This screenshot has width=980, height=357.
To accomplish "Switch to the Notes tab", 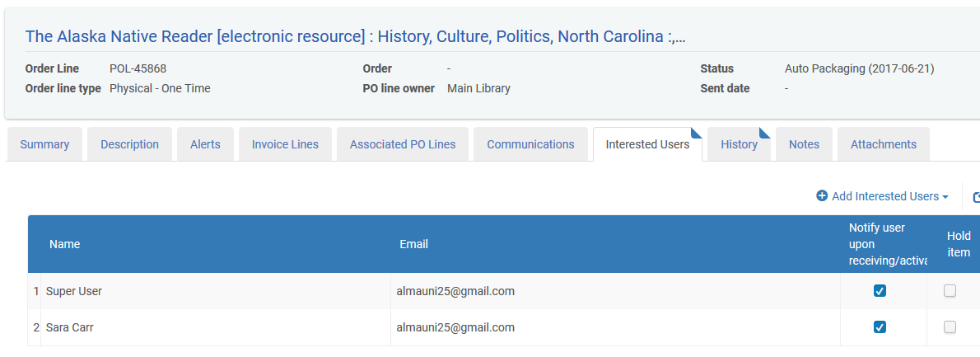I will (x=804, y=144).
